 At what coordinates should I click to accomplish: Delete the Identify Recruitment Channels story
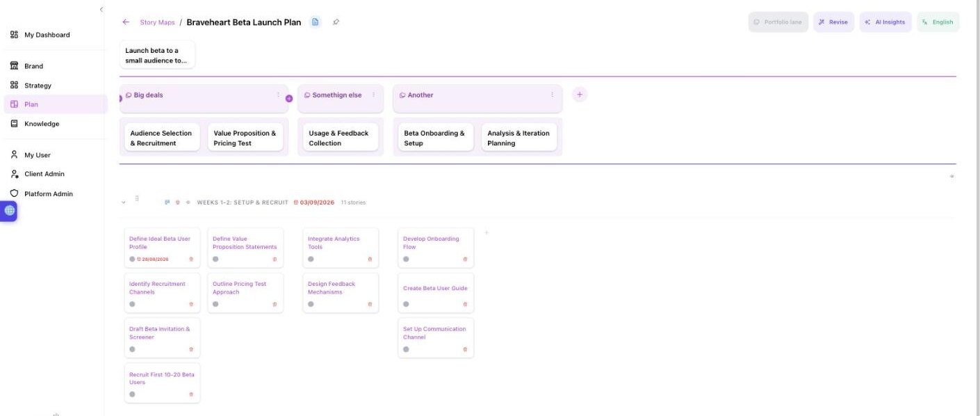(191, 304)
